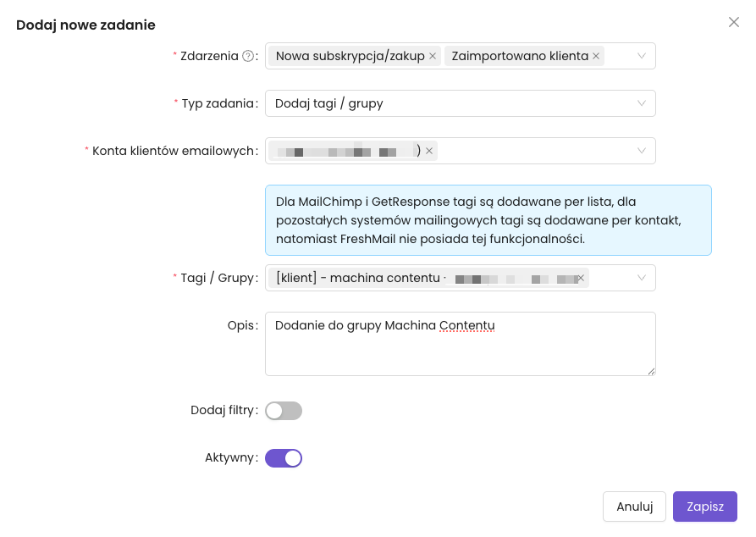The image size is (756, 537).
Task: Close the "Dodaj nowe zadanie" dialog
Action: click(x=734, y=22)
